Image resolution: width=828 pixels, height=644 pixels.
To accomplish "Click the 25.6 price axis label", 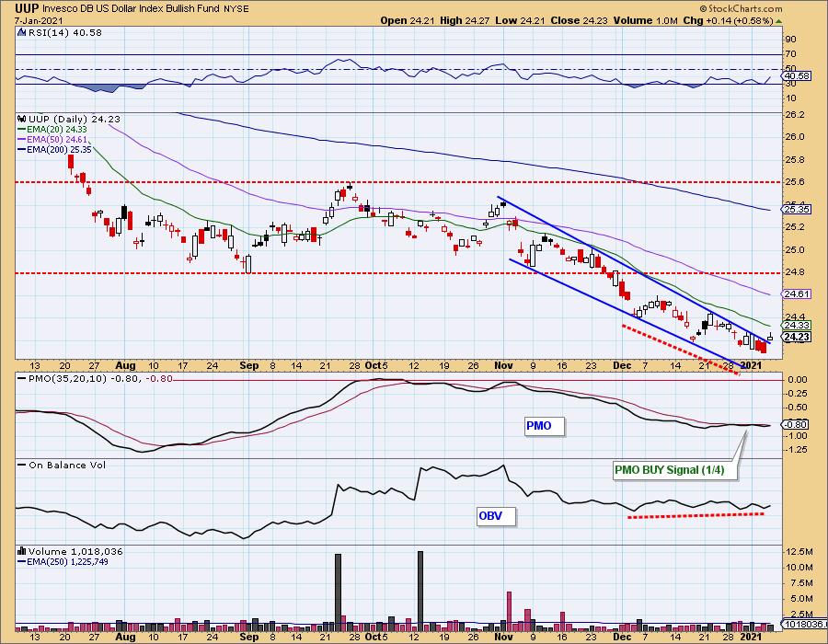I will (794, 182).
